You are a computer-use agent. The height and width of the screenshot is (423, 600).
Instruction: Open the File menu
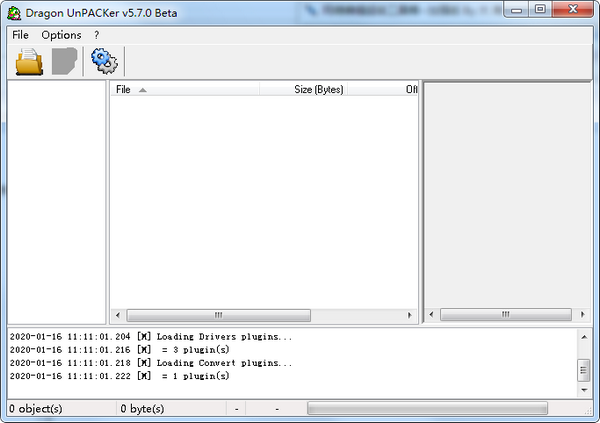point(20,35)
